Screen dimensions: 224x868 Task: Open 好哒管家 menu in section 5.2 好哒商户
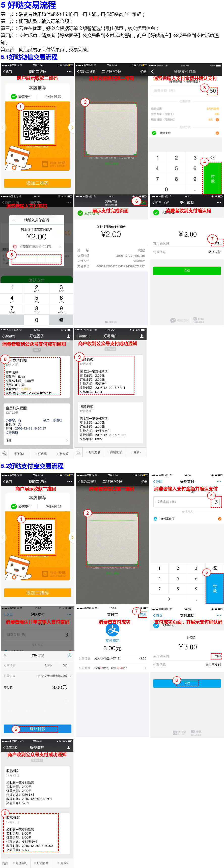[x=42, y=863]
